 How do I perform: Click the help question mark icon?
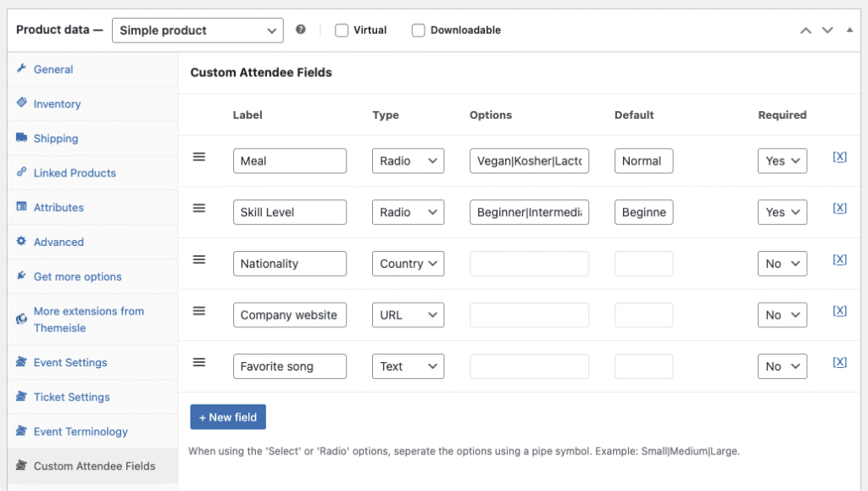pos(301,30)
